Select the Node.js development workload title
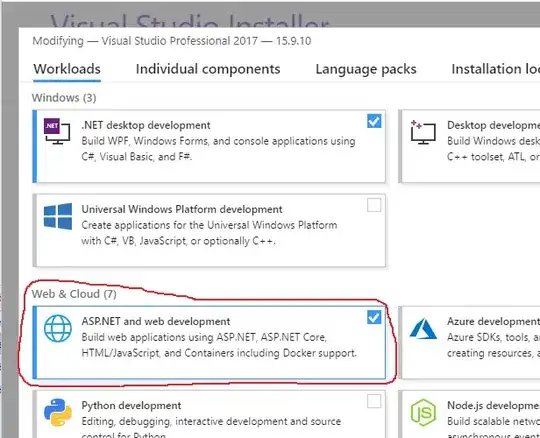 coord(494,405)
